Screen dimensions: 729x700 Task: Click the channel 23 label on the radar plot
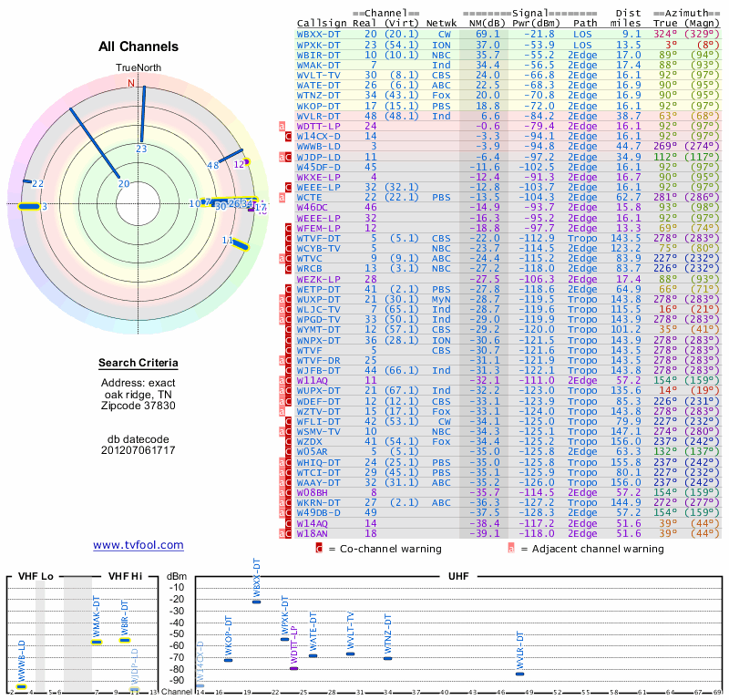click(141, 149)
